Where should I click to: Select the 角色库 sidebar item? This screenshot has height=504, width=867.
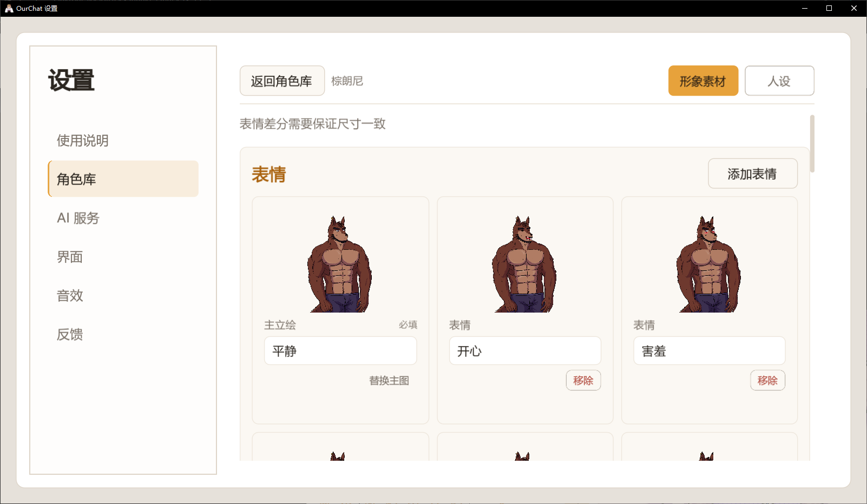pos(123,179)
